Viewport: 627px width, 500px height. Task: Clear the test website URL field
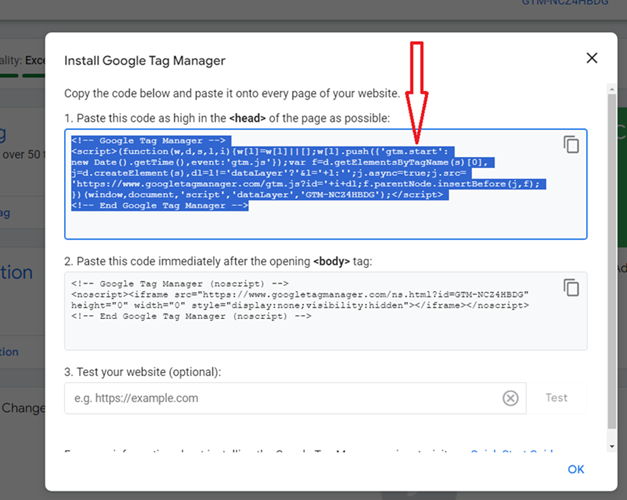click(510, 398)
